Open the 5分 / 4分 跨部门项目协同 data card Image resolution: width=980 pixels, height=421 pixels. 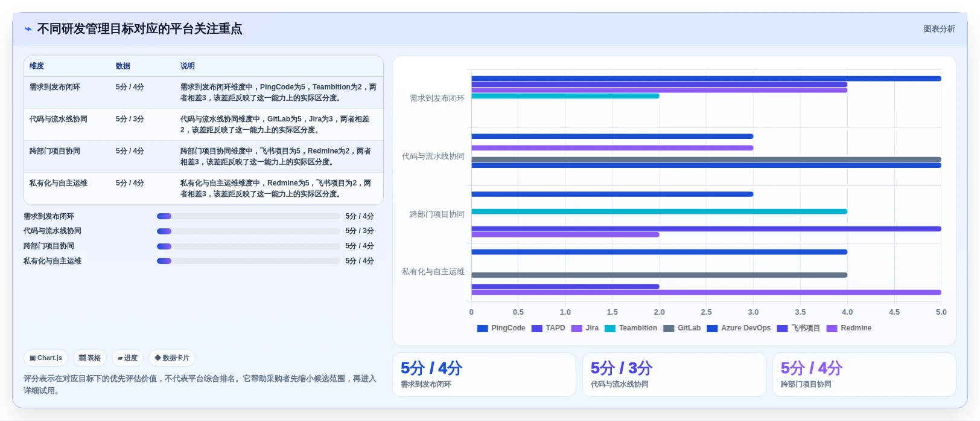[864, 374]
